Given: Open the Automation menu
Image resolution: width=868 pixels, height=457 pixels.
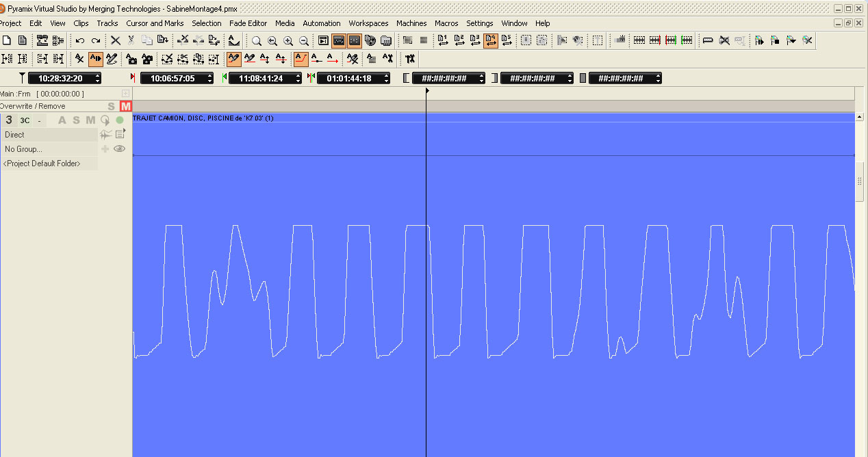Looking at the screenshot, I should click(x=321, y=23).
